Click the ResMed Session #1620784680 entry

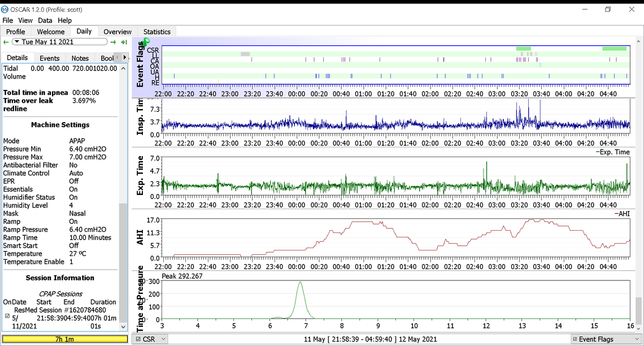[60, 310]
